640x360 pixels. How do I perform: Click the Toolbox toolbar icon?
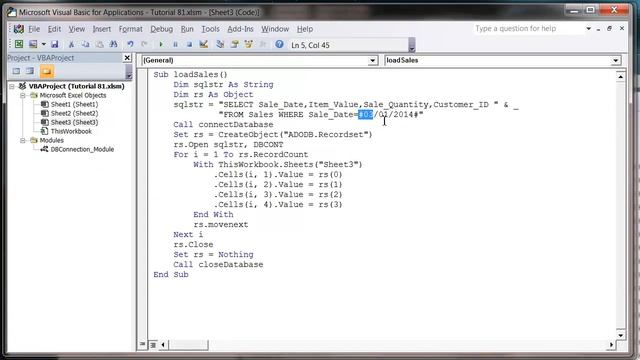(x=262, y=44)
